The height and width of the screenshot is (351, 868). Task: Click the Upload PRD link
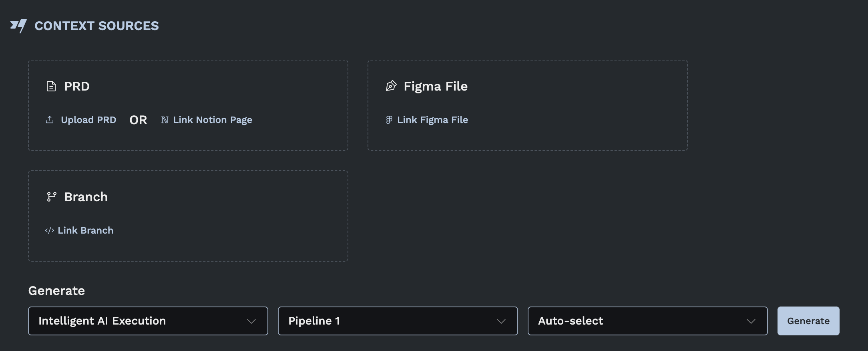click(x=88, y=120)
